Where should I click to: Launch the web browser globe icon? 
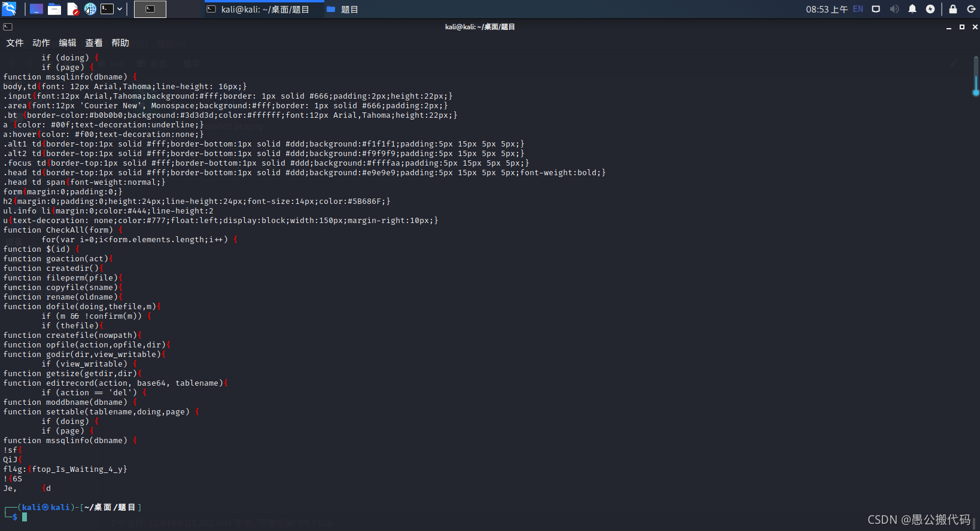pyautogui.click(x=90, y=9)
